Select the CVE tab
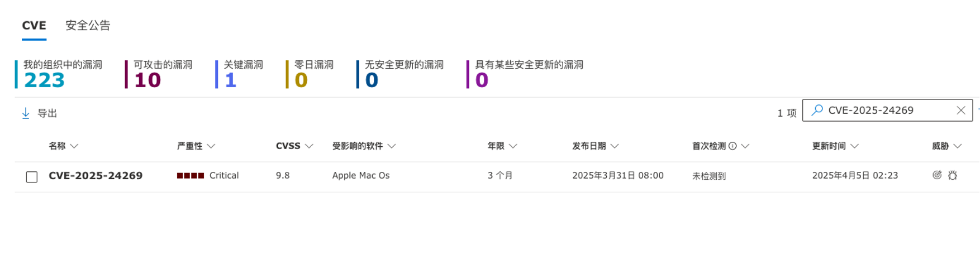The width and height of the screenshot is (980, 269). click(x=34, y=26)
